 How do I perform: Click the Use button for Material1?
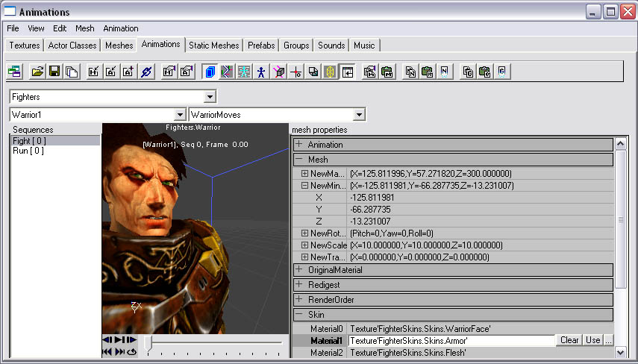click(592, 340)
